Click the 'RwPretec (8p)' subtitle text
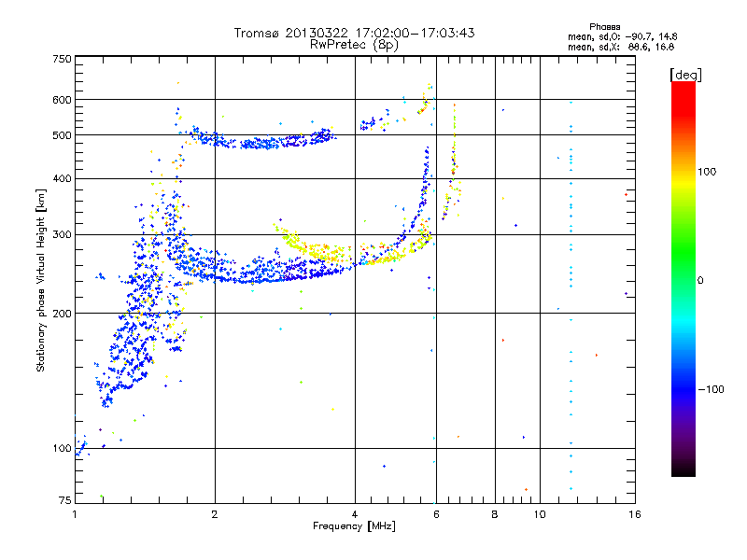This screenshot has width=747, height=560. coord(354,45)
